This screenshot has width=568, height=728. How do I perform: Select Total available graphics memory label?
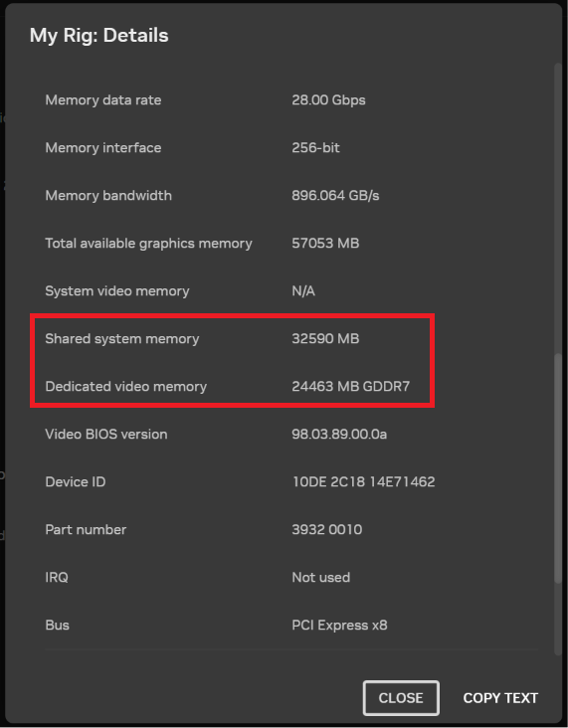tap(148, 244)
